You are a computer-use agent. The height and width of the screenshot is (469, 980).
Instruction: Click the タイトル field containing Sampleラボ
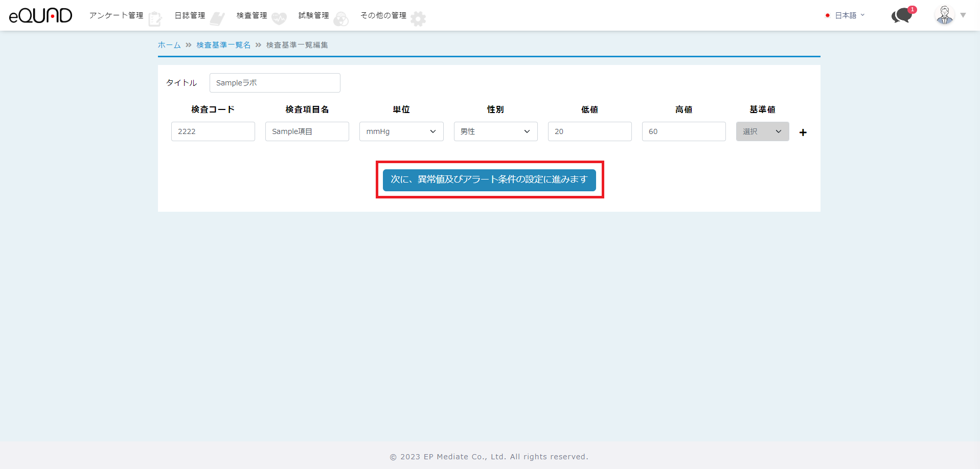(x=275, y=83)
